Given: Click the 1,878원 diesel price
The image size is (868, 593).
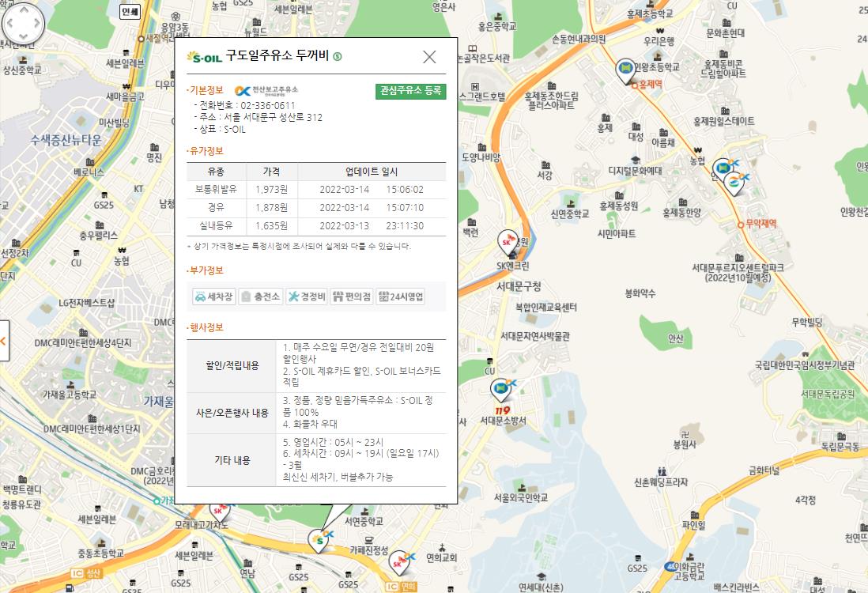Looking at the screenshot, I should tap(271, 207).
